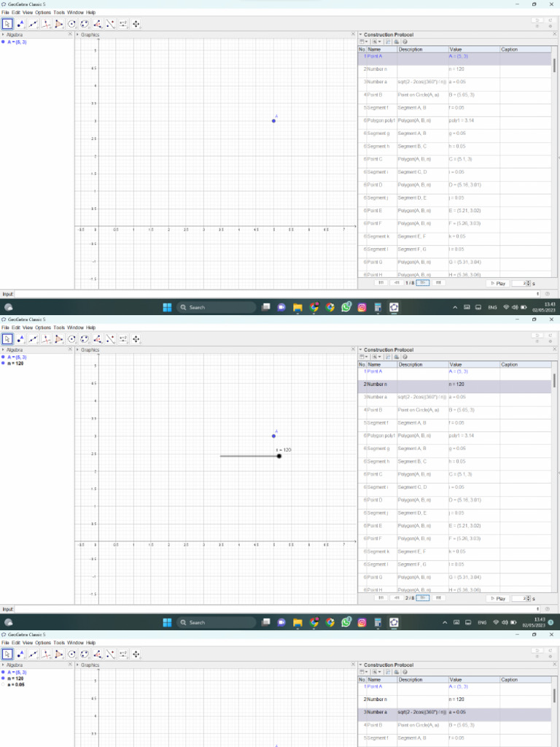Select the Move tool in the step 1/8 window
The image size is (560, 747).
point(7,23)
